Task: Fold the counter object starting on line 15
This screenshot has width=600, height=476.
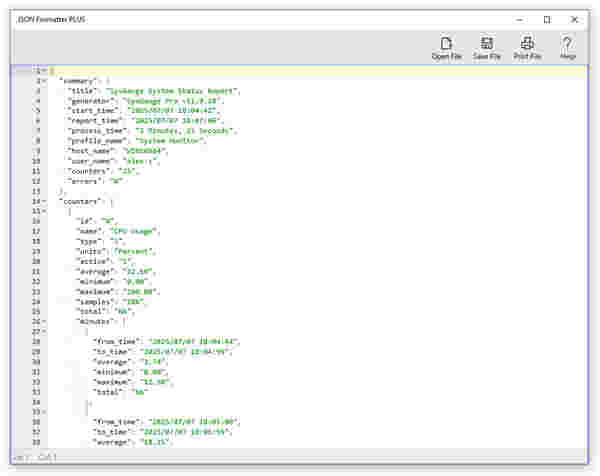Action: (44, 212)
